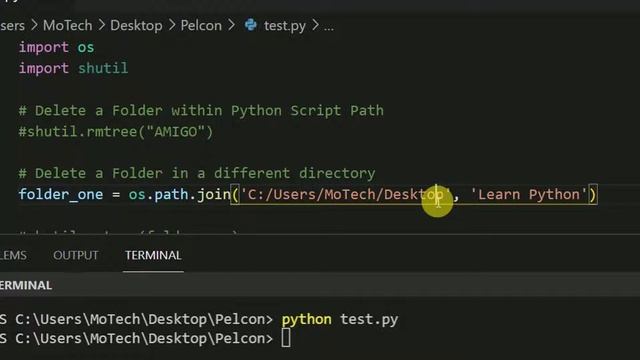Place cursor on 'import os' line
The height and width of the screenshot is (360, 640).
(x=56, y=47)
